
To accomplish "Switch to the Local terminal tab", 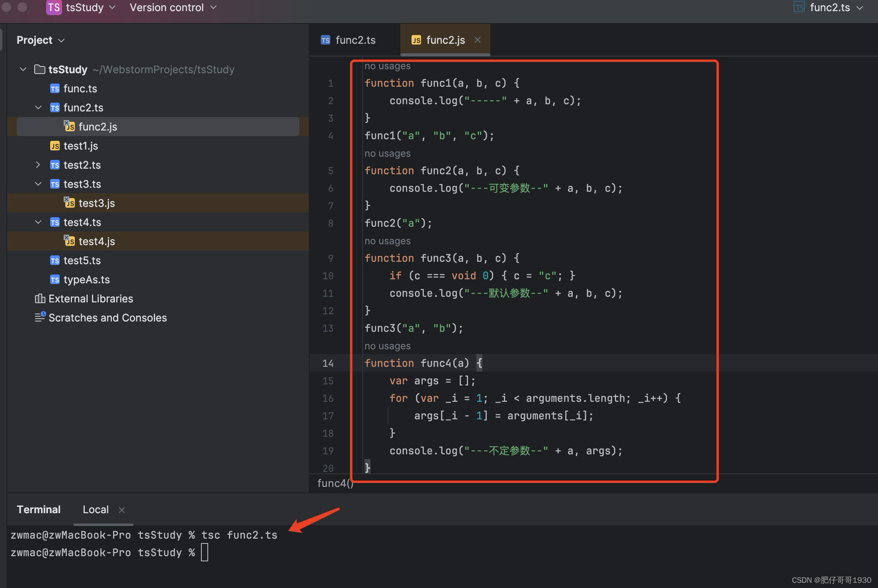I will point(96,510).
